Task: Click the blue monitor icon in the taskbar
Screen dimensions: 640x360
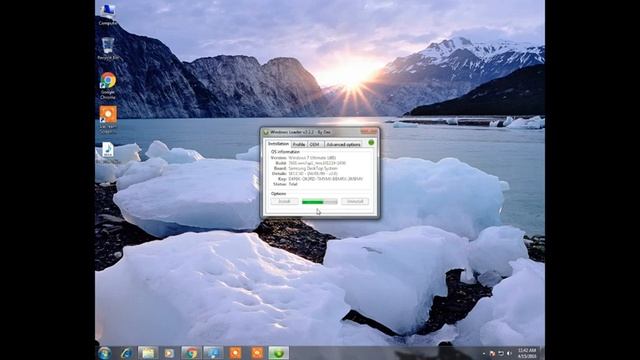Action: pyautogui.click(x=213, y=353)
